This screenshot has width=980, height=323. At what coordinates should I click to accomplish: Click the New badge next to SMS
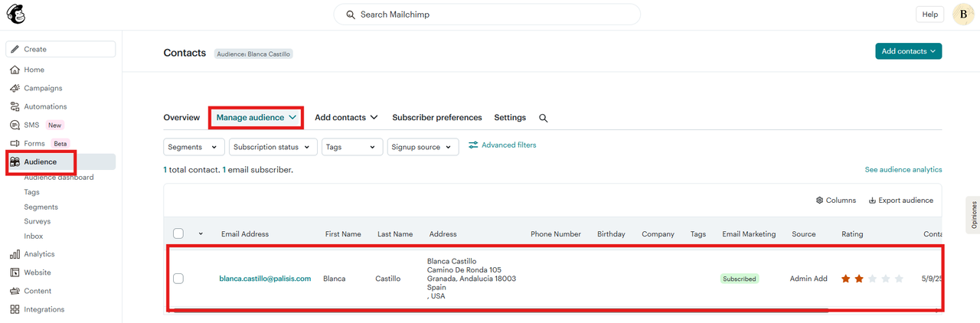(x=54, y=126)
